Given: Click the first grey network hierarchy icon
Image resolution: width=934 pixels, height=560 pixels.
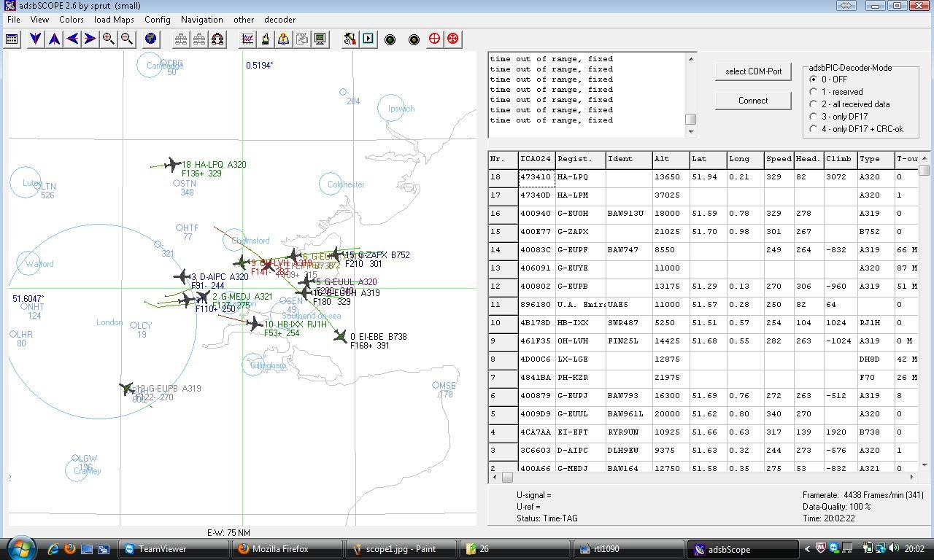Looking at the screenshot, I should tap(181, 39).
